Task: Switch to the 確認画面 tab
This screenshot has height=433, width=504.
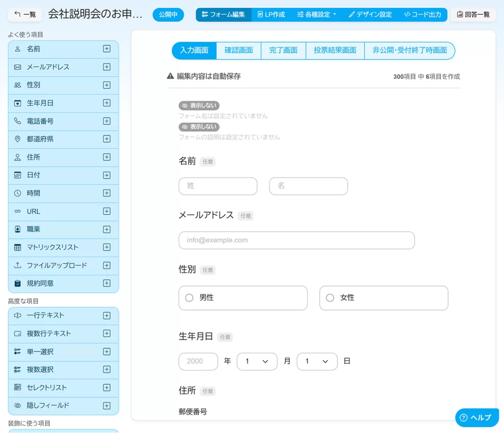Action: coord(238,50)
